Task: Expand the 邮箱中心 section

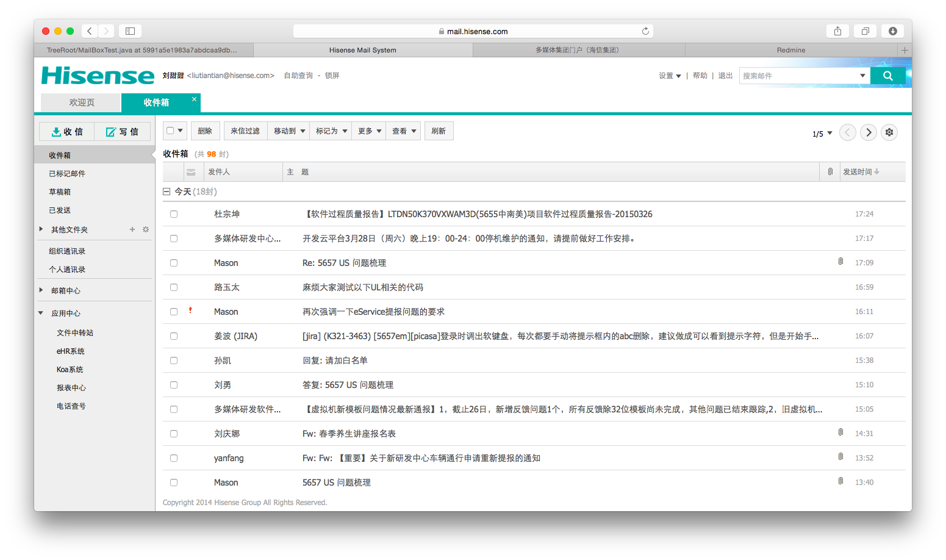Action: (x=41, y=290)
